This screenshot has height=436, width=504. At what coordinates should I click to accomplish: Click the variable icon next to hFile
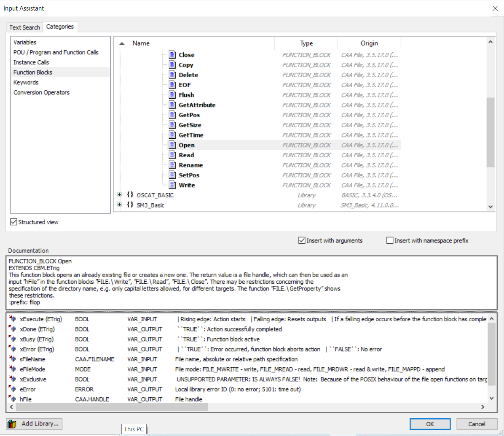click(x=12, y=399)
